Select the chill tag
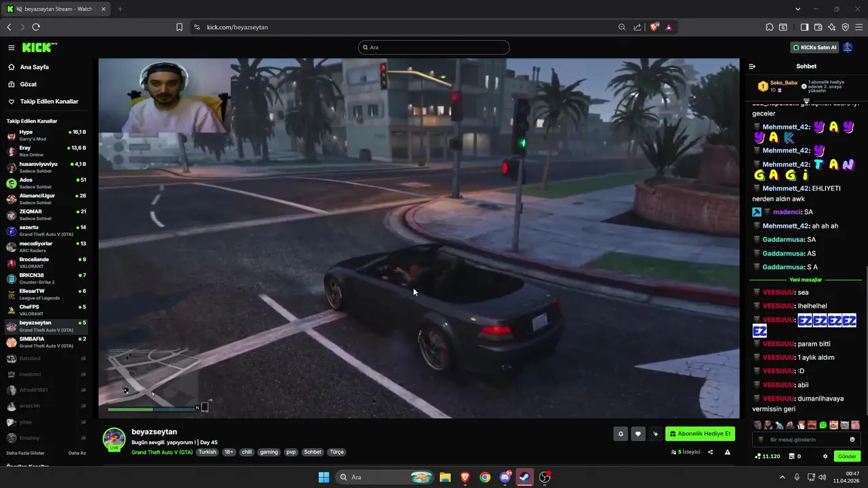This screenshot has height=488, width=868. pos(247,452)
